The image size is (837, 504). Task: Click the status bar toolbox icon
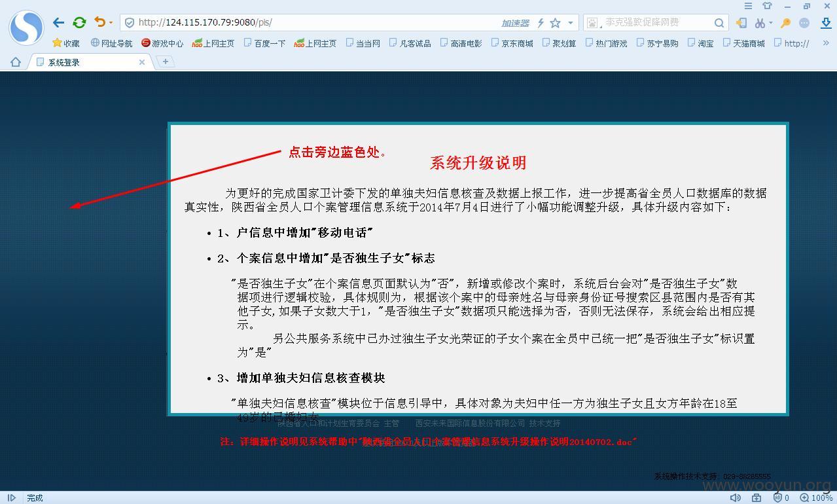[757, 498]
